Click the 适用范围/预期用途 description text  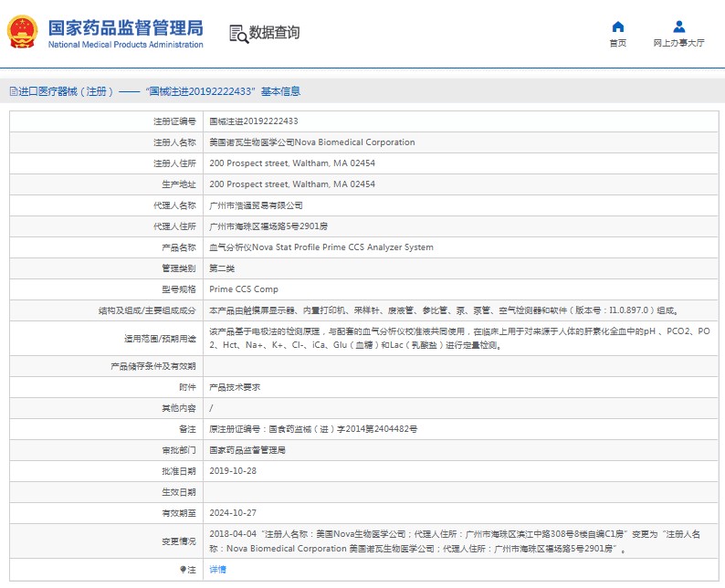pyautogui.click(x=459, y=339)
